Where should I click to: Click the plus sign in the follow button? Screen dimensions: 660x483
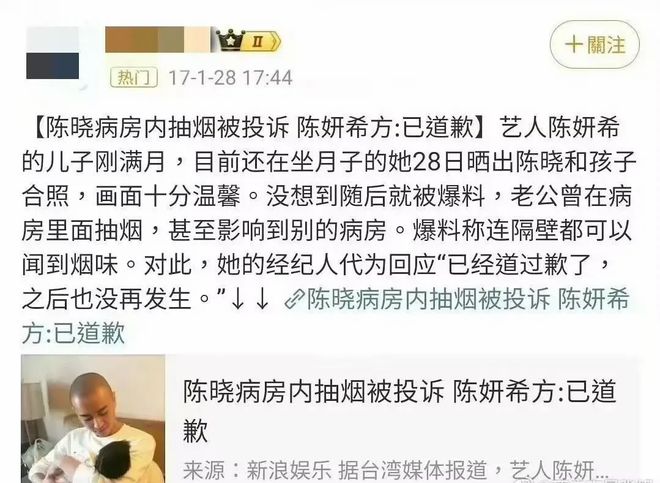click(573, 45)
